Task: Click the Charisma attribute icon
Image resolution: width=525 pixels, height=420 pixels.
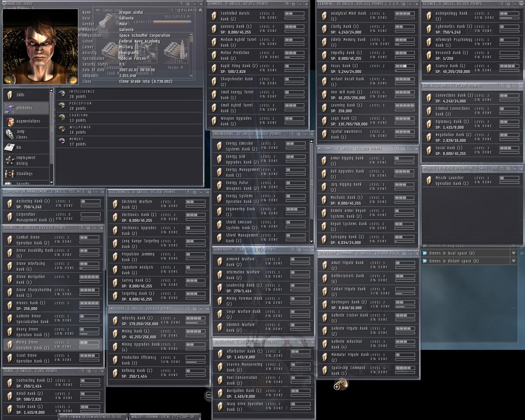Action: point(62,118)
